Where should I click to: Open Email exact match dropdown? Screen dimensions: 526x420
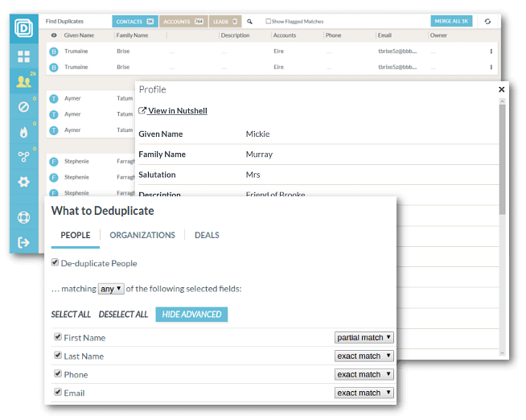[x=364, y=393]
